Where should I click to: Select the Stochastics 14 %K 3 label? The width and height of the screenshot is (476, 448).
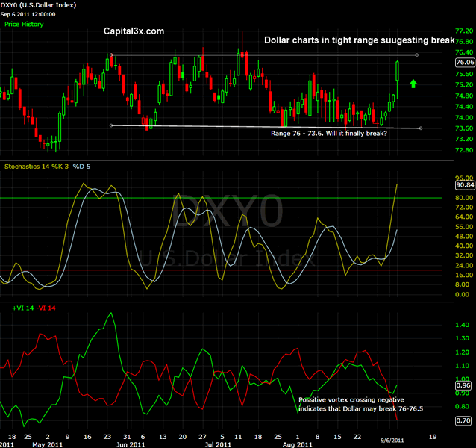tap(37, 167)
